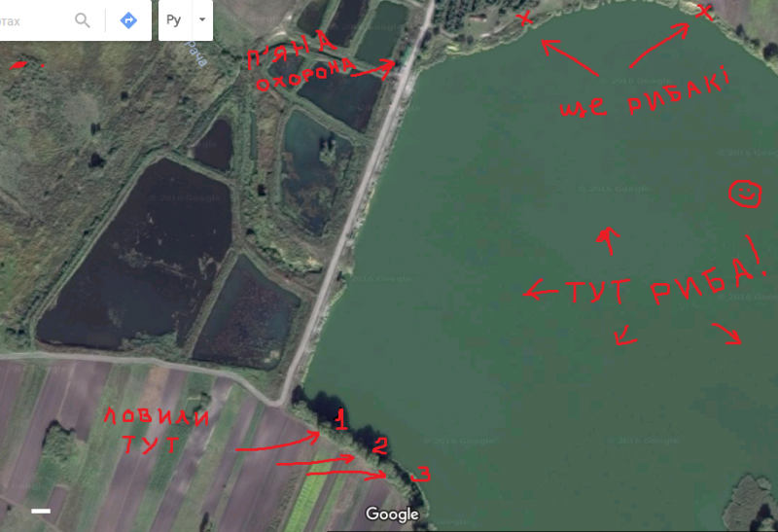This screenshot has height=532, width=778.
Task: Click the red arrow left of 'ТУТ РИБА'
Action: coord(542,291)
